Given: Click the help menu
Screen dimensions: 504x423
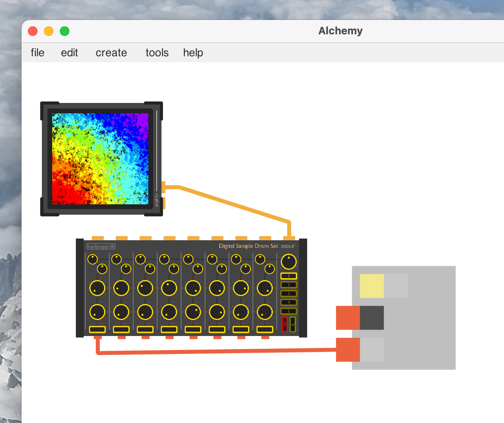Looking at the screenshot, I should pyautogui.click(x=193, y=53).
